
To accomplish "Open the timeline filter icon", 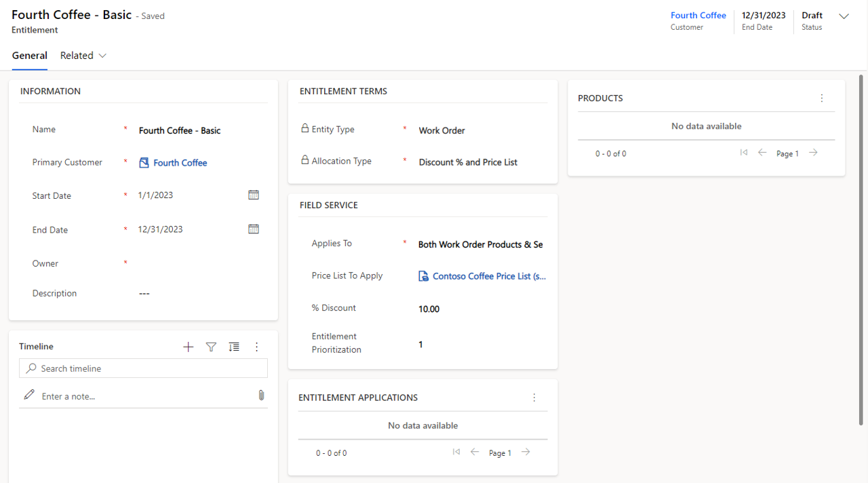I will tap(211, 347).
